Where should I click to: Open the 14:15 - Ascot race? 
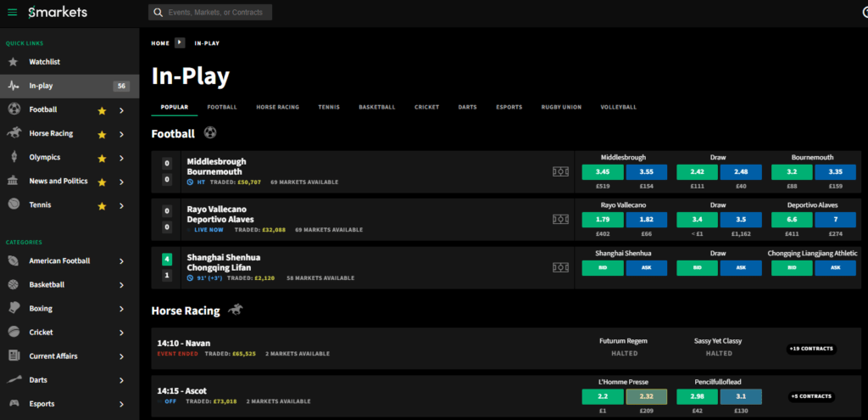(182, 390)
